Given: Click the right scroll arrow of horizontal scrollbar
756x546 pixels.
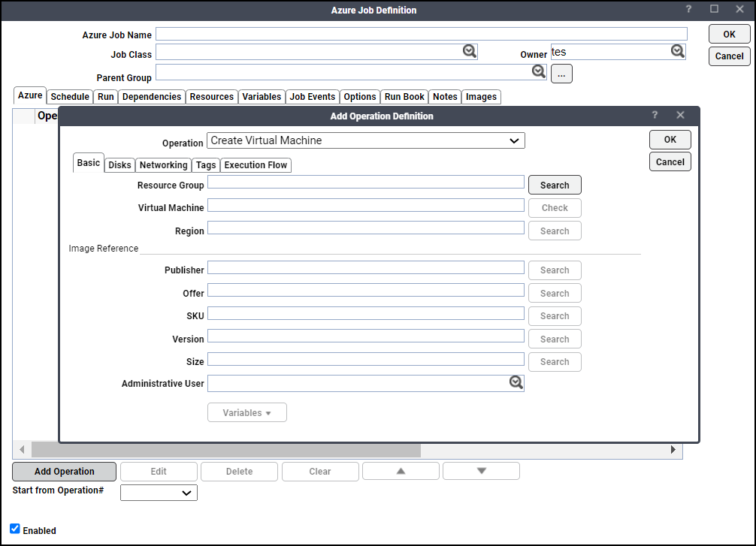Looking at the screenshot, I should pos(673,450).
